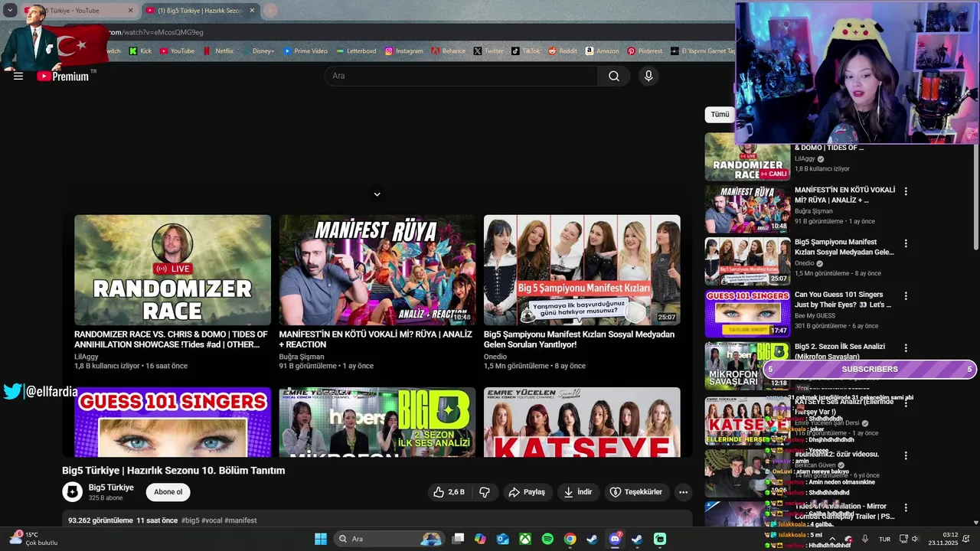Open the RANDOMIZER RACE live video thumbnail
The height and width of the screenshot is (551, 980).
click(172, 270)
